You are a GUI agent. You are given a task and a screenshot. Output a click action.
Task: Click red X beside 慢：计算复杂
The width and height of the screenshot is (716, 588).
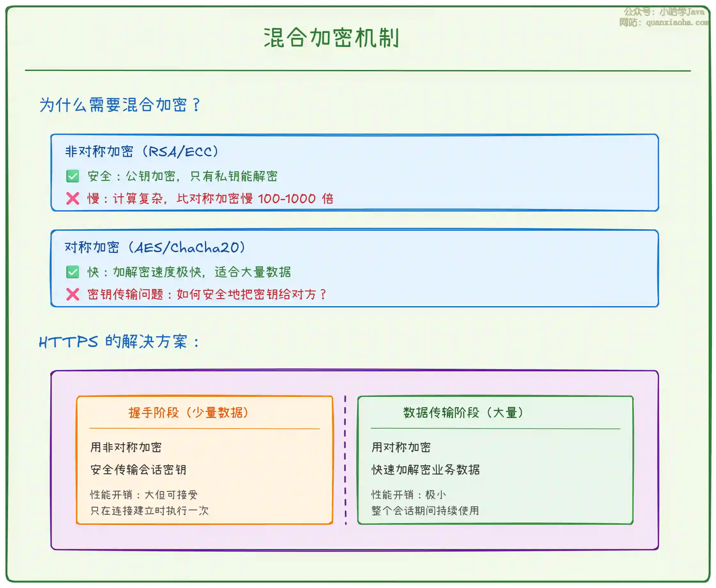[x=73, y=198]
